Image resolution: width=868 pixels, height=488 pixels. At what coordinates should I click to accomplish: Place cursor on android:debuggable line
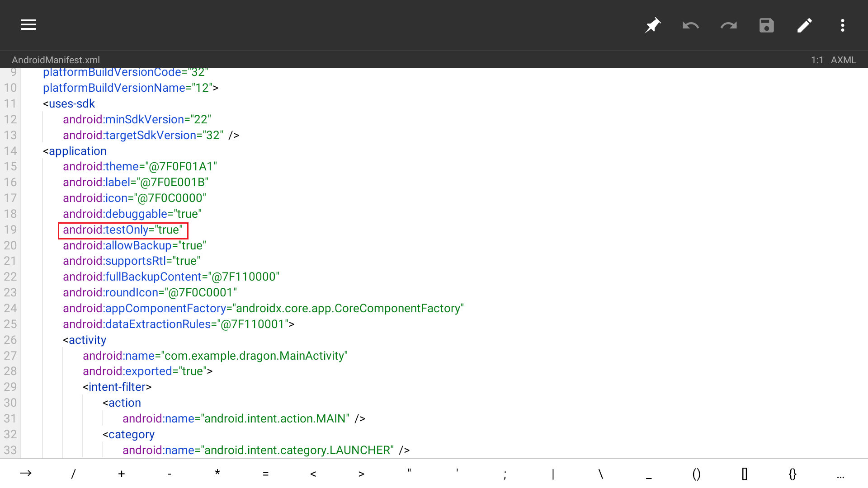tap(132, 214)
